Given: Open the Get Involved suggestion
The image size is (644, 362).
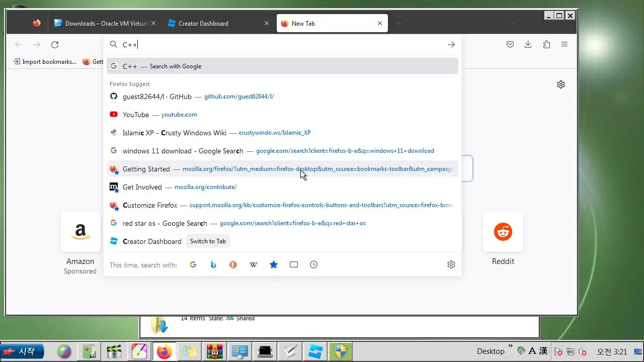Looking at the screenshot, I should [x=282, y=187].
